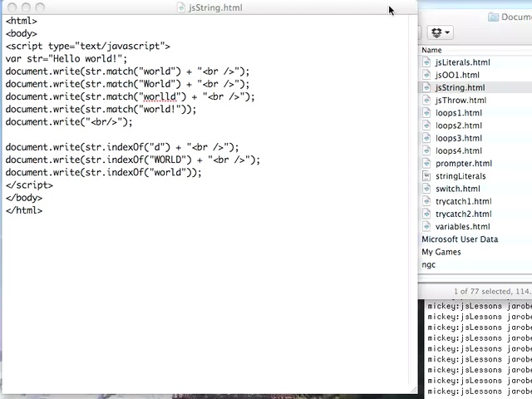The width and height of the screenshot is (532, 399).
Task: Click the first Terminal prompt line
Action: pyautogui.click(x=479, y=306)
